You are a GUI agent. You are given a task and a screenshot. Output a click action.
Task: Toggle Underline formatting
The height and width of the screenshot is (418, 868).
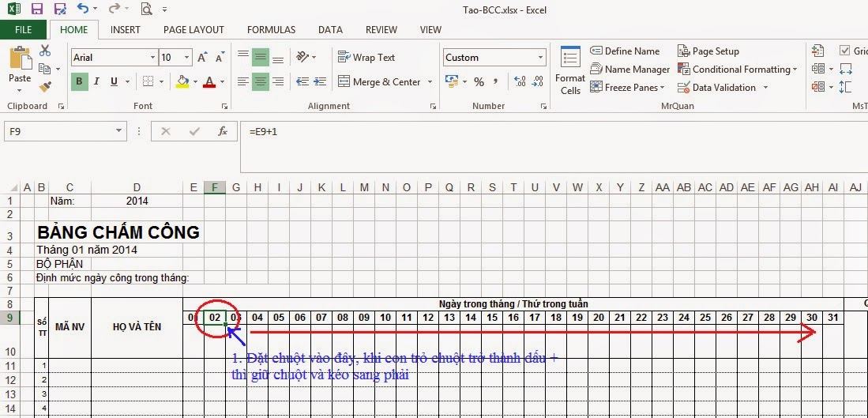point(114,81)
